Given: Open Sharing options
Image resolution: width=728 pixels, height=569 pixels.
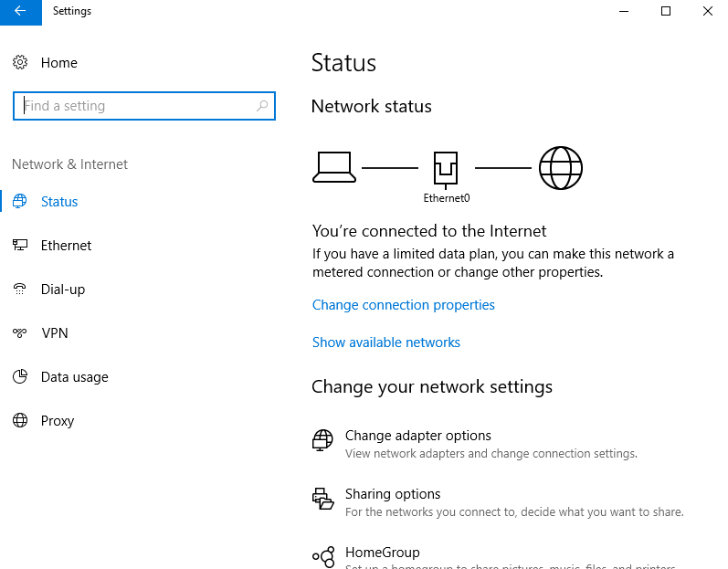Looking at the screenshot, I should point(393,494).
